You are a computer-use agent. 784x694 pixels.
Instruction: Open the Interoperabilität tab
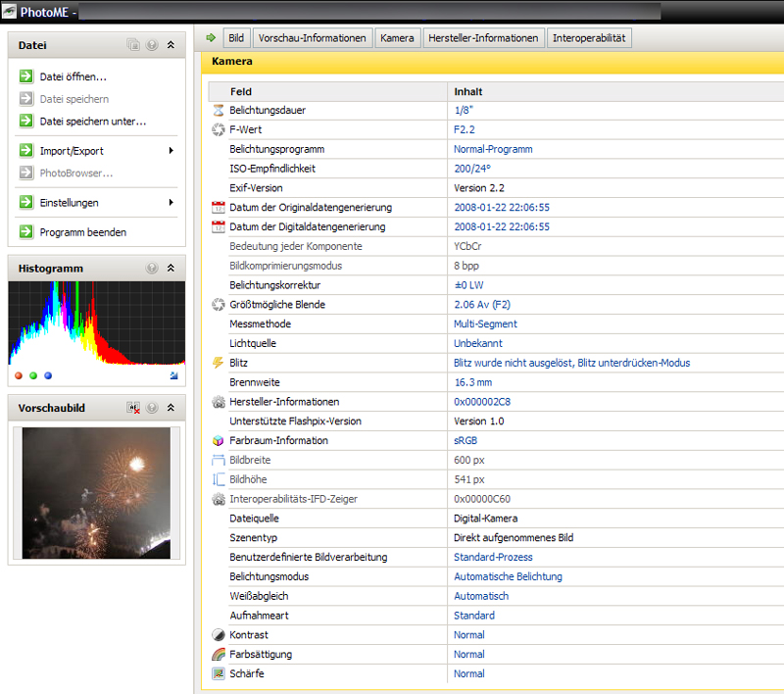[x=588, y=38]
